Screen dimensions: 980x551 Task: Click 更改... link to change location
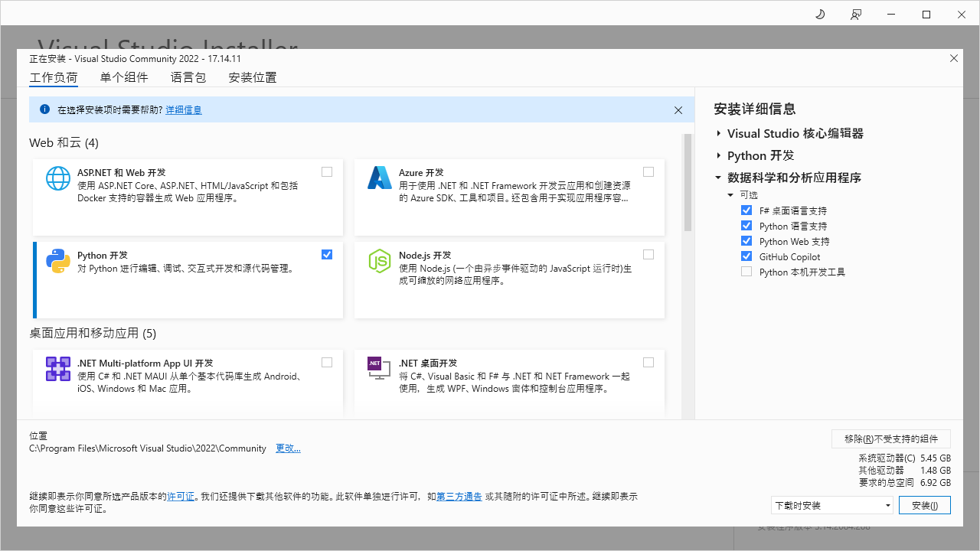[288, 448]
